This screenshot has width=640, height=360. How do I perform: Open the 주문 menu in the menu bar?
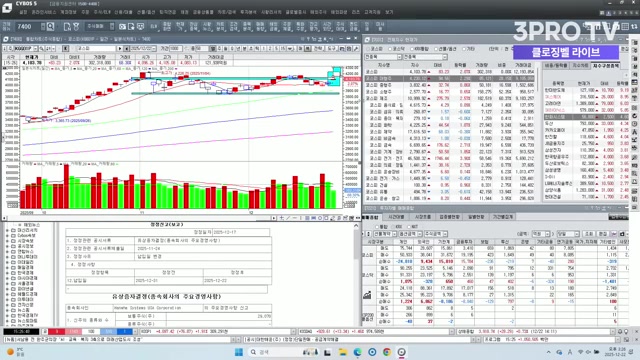(85, 12)
